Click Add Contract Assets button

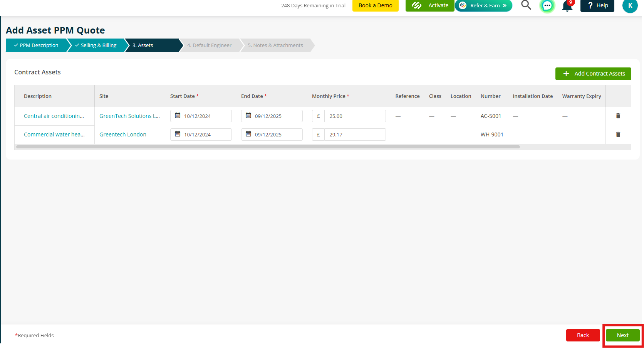point(593,74)
